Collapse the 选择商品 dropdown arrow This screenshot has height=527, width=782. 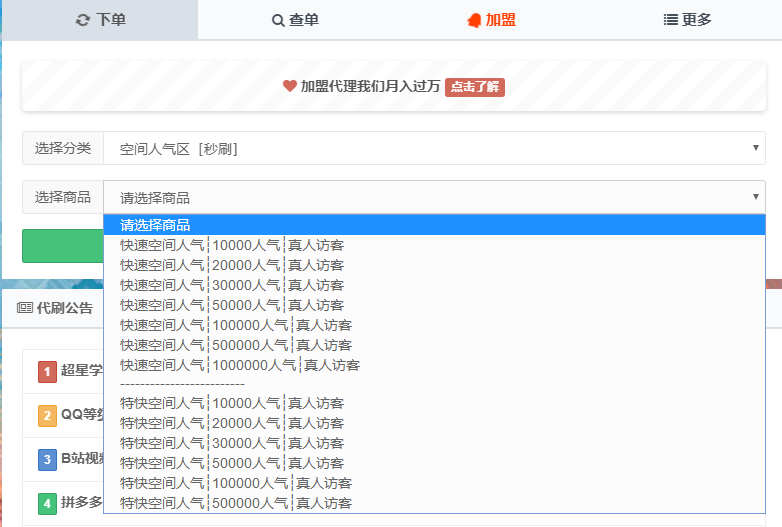755,197
